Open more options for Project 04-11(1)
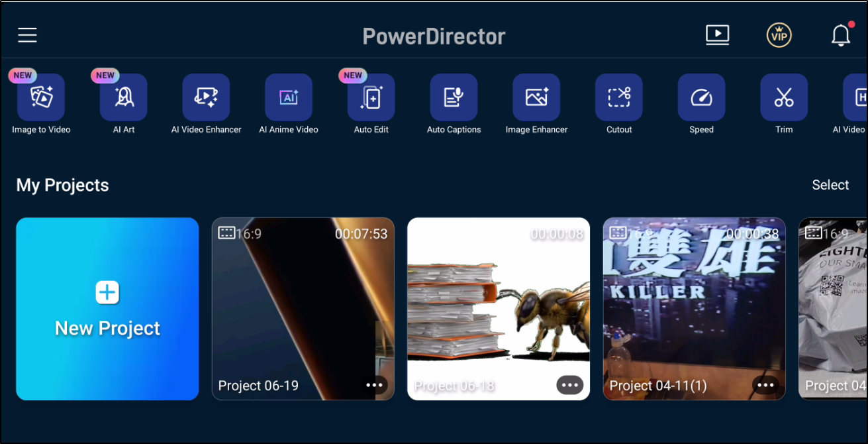The height and width of the screenshot is (444, 868). 765,385
